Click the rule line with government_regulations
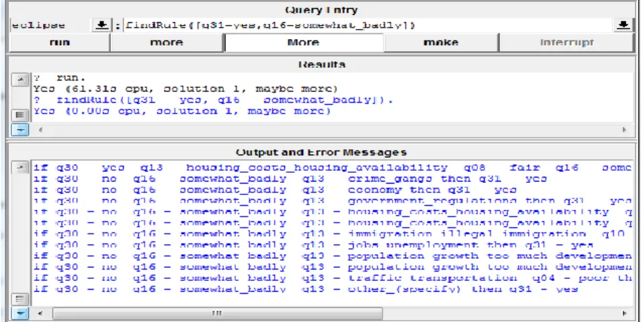The height and width of the screenshot is (322, 644). [x=333, y=201]
